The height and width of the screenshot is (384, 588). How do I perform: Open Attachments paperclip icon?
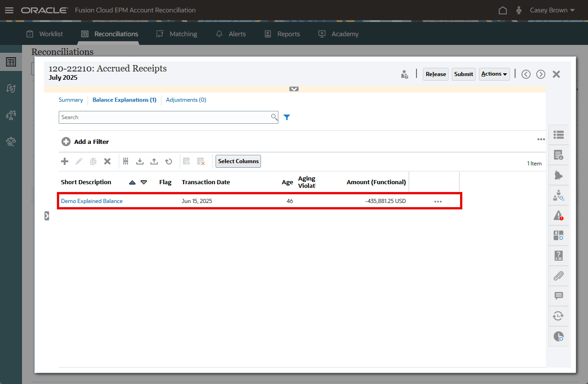[x=559, y=276]
